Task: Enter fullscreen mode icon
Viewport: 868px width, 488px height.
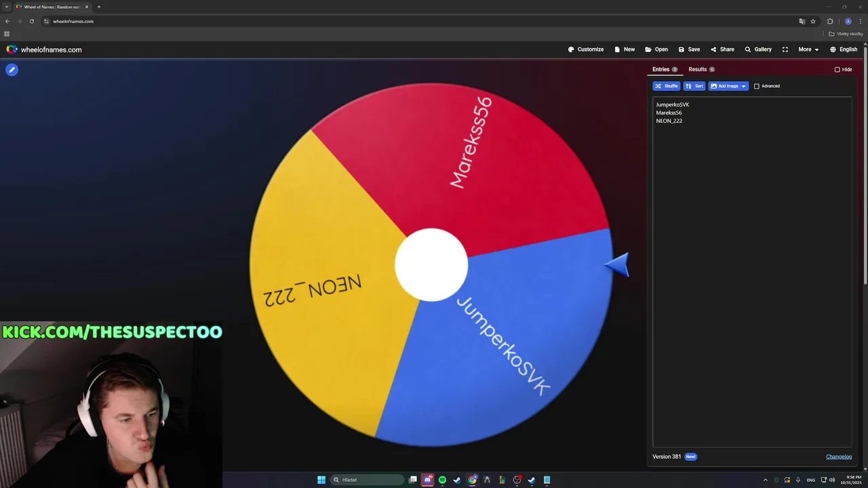Action: point(785,49)
